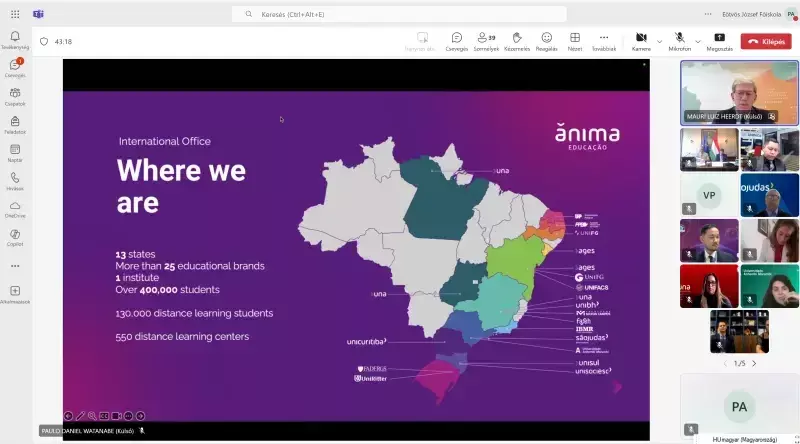Open OneDrive from the sidebar
800x444 pixels.
coord(15,209)
